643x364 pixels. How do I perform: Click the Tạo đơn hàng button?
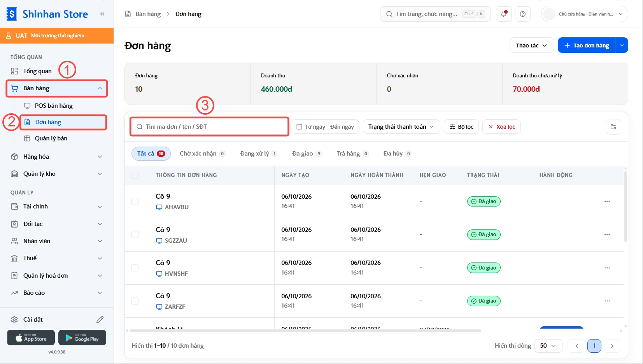tap(587, 45)
